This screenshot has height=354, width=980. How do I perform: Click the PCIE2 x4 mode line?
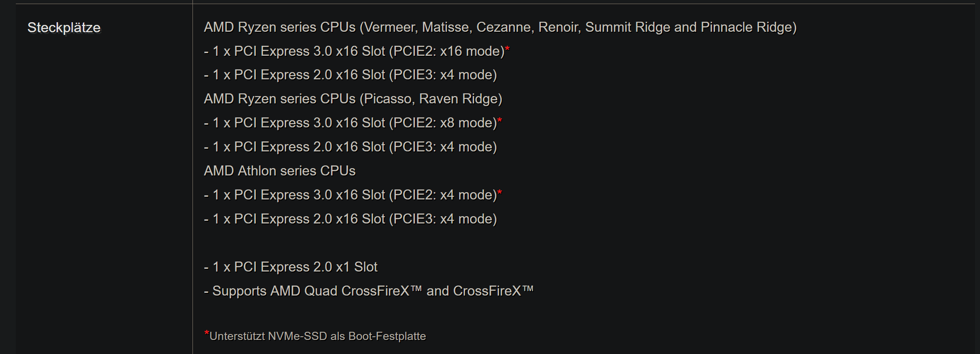click(x=353, y=195)
